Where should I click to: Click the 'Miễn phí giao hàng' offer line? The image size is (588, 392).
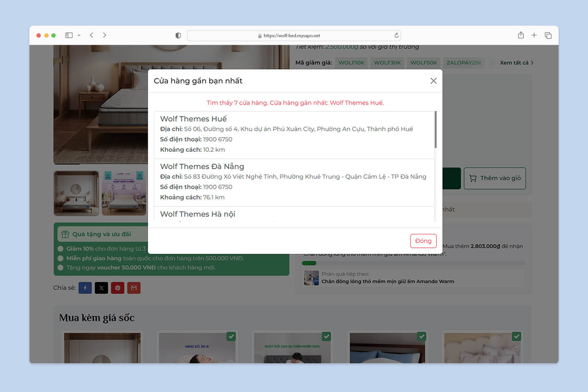tap(155, 258)
